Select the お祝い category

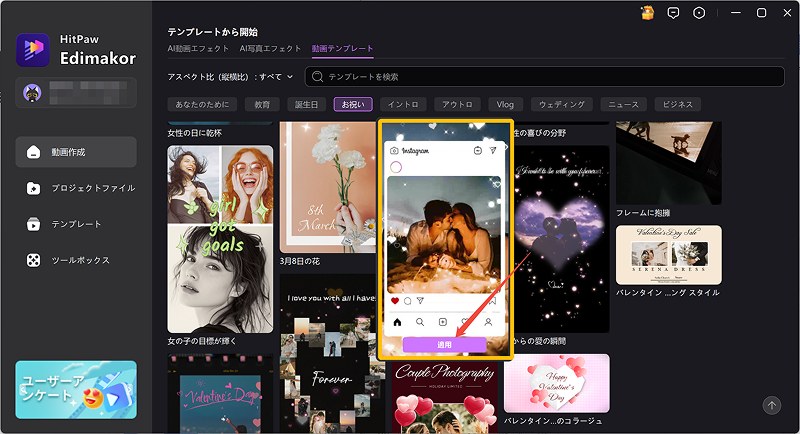353,105
